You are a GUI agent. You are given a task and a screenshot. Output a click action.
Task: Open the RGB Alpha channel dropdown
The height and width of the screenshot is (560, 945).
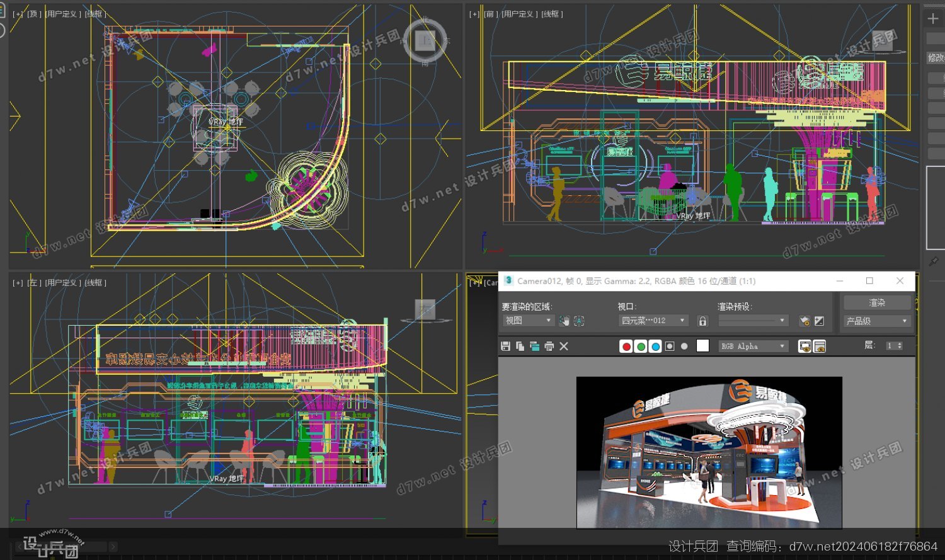click(753, 346)
